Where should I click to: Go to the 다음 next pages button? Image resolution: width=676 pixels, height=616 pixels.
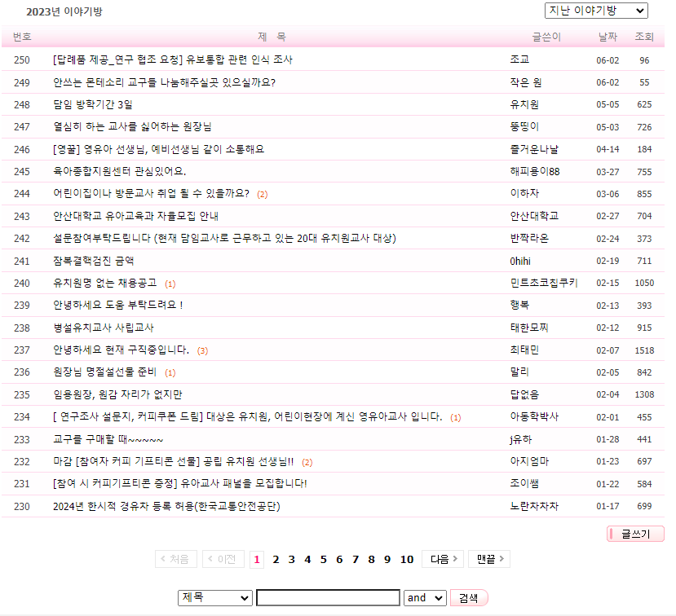[x=443, y=559]
